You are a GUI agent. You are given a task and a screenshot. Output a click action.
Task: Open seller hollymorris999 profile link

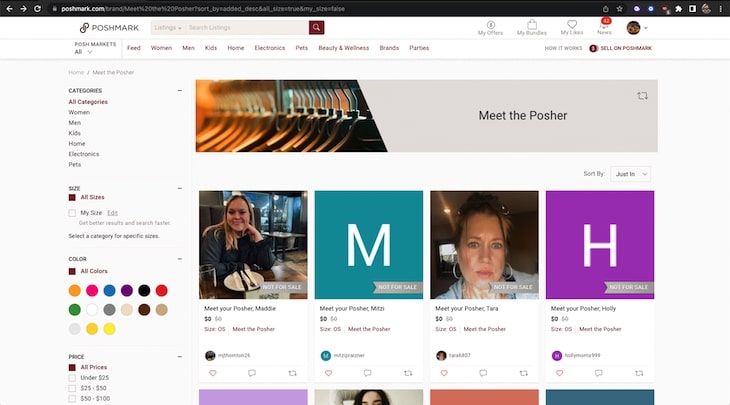coord(582,356)
